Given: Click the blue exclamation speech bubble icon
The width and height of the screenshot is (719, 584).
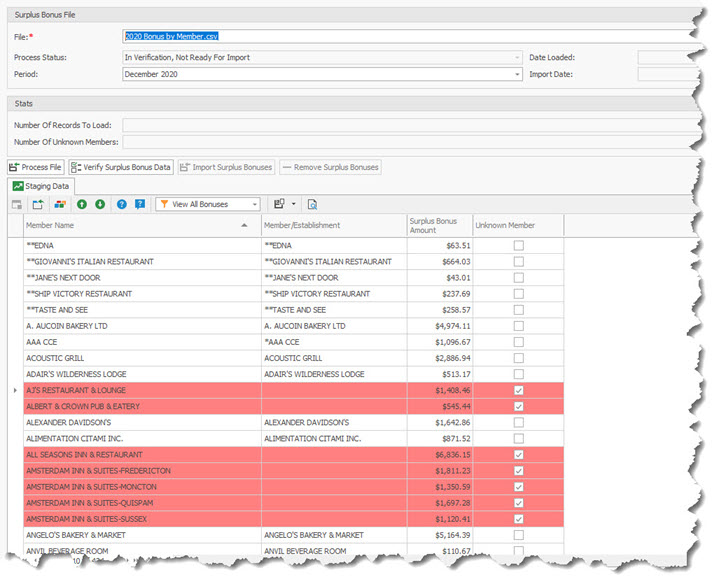Looking at the screenshot, I should tap(140, 204).
